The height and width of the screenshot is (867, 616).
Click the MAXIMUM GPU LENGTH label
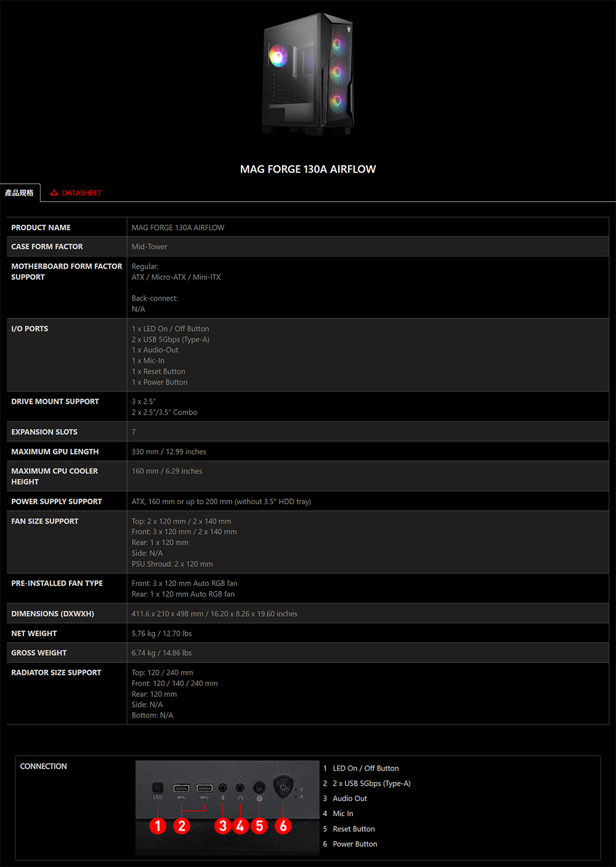pos(55,452)
